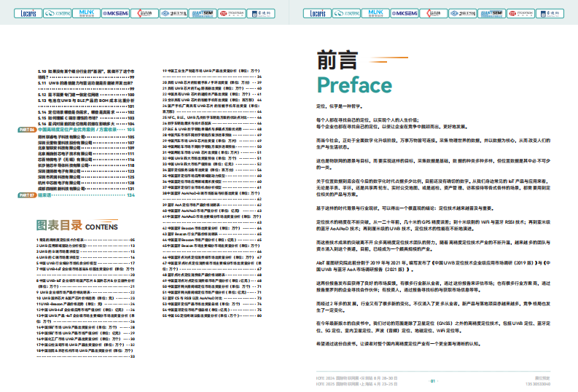This screenshot has height=392, width=578.
Task: Click page number 01 in the right page footer
Action: [x=432, y=380]
